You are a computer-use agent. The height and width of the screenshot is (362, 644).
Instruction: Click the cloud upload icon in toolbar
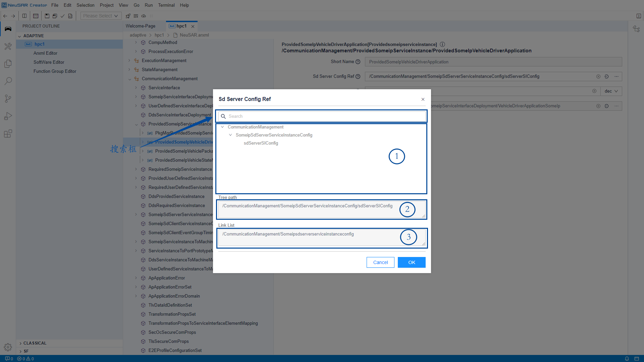(x=144, y=16)
